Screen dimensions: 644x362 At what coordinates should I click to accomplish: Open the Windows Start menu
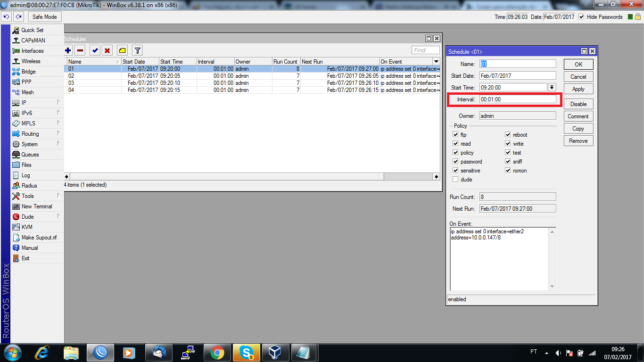coord(13,352)
